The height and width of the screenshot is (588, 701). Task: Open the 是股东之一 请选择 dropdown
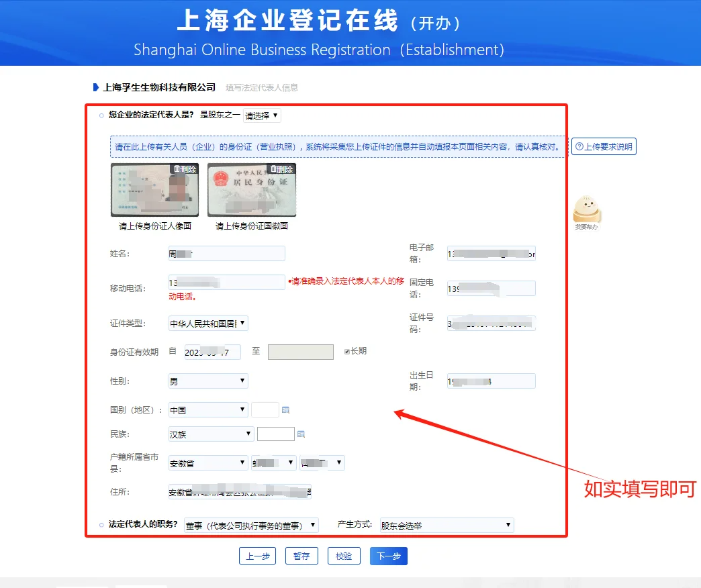coord(262,115)
